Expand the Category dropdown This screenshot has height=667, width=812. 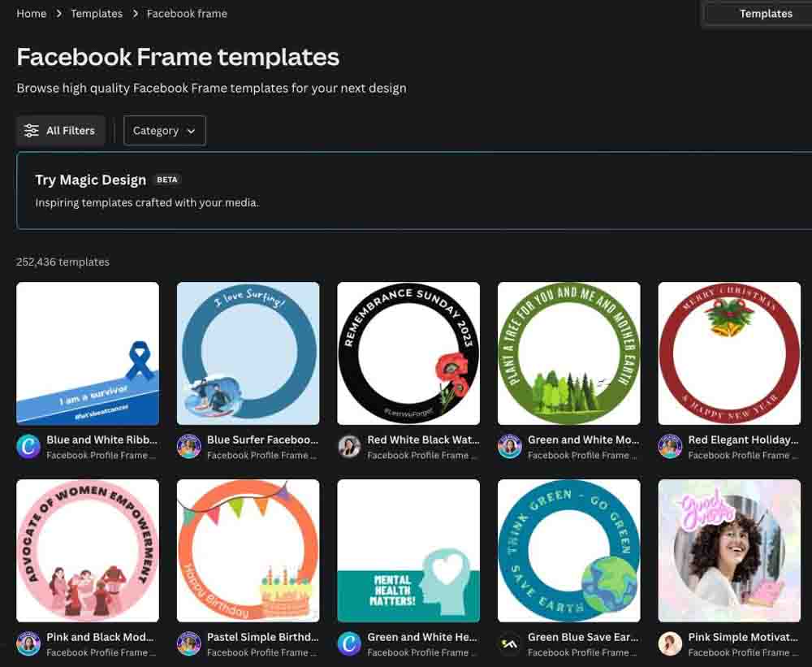[164, 131]
